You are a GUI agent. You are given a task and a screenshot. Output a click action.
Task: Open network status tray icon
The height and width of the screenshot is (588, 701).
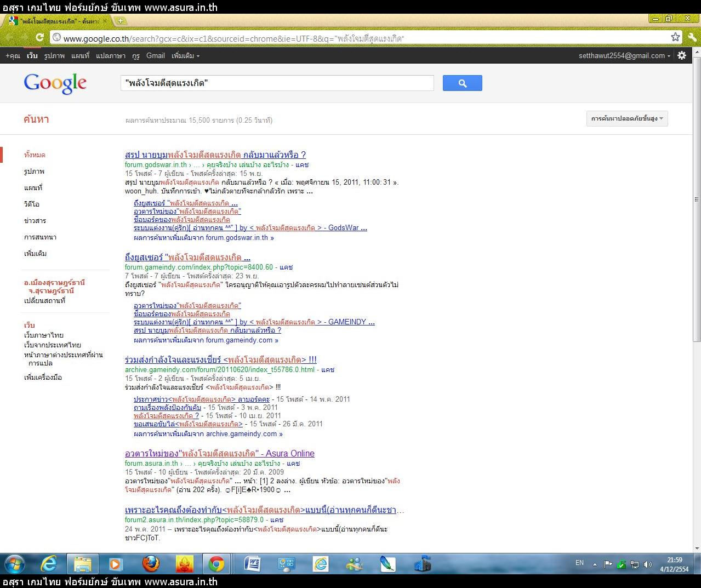(635, 564)
